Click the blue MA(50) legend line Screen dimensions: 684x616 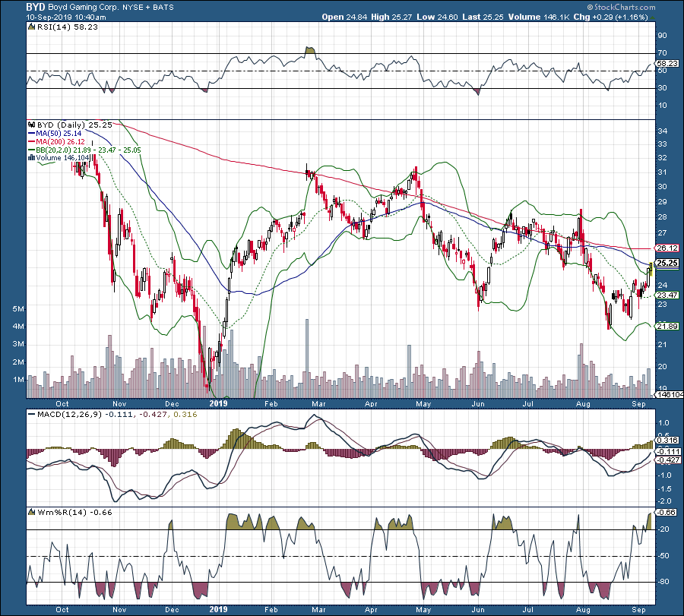(x=31, y=134)
